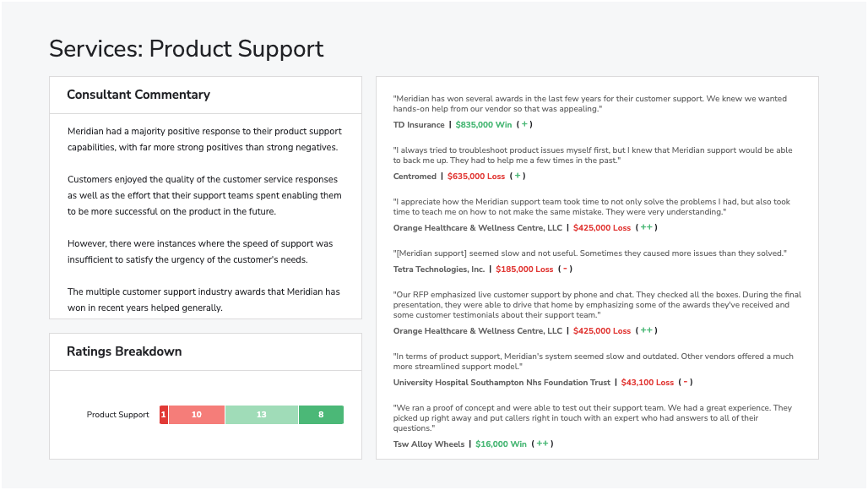868x490 pixels.
Task: Click the Product Support bar row label
Action: tap(118, 415)
